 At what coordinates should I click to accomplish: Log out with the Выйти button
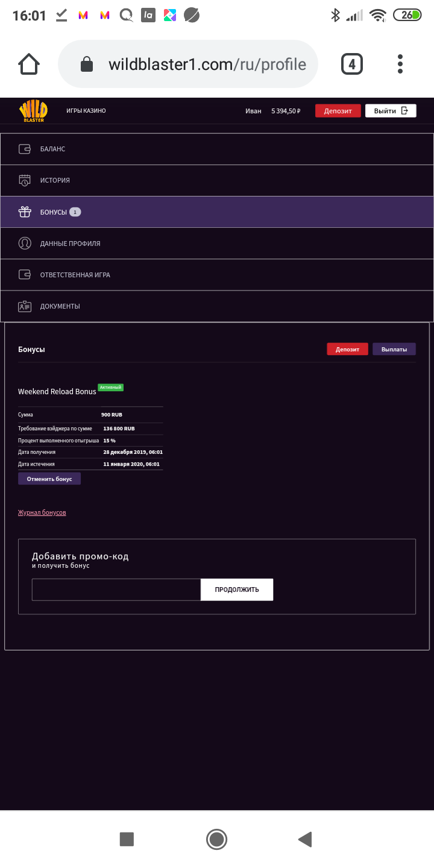click(x=391, y=111)
